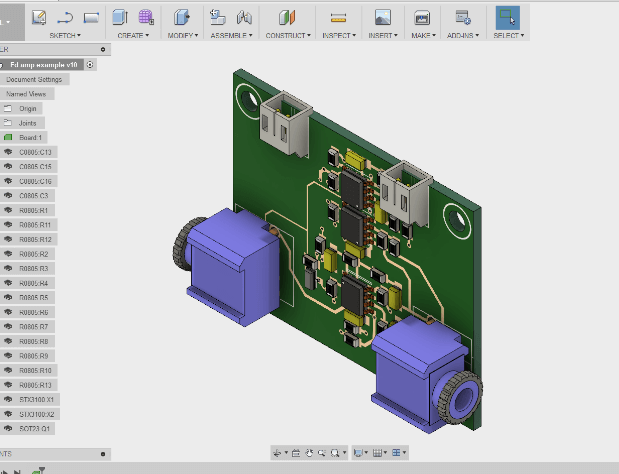Open the Assemble dropdown menu
This screenshot has width=619, height=474.
tap(230, 35)
